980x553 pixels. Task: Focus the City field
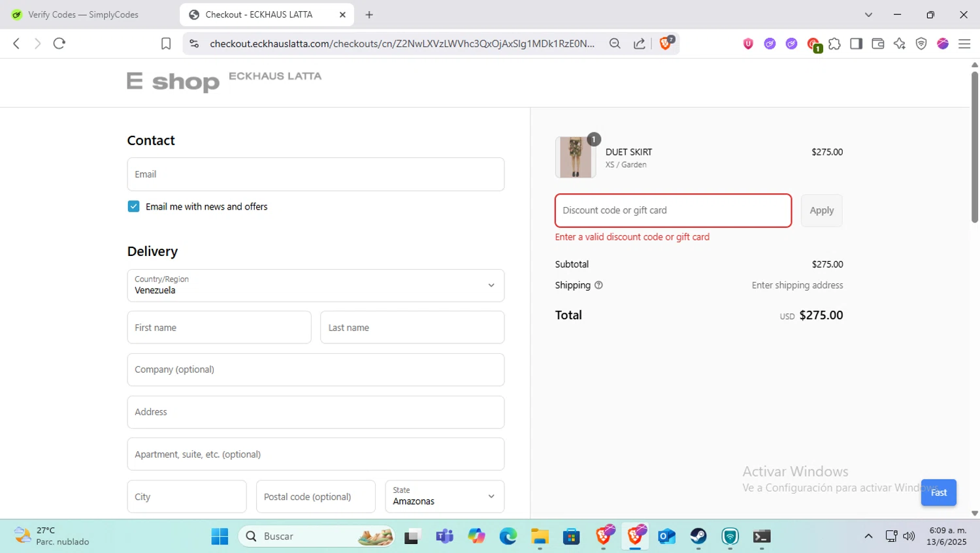coord(187,497)
